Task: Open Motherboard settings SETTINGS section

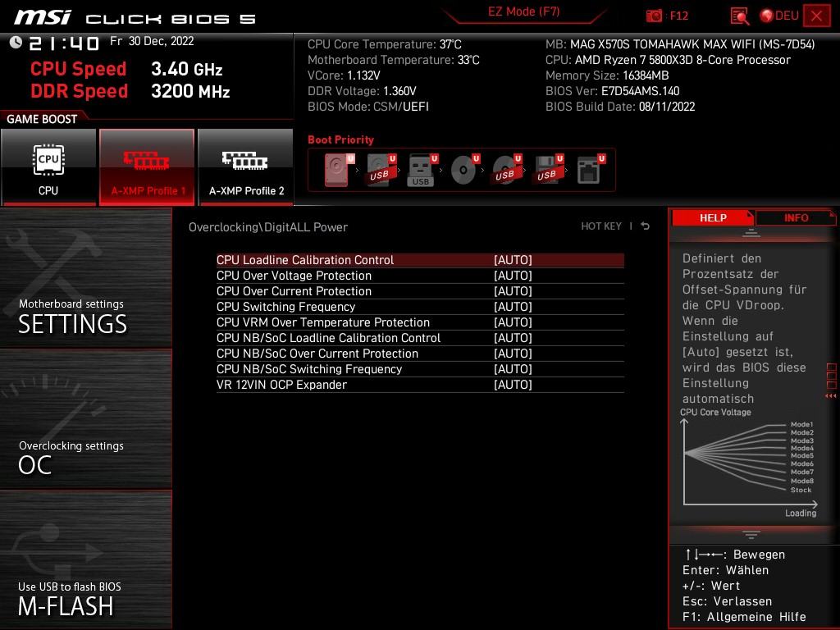Action: (85, 278)
